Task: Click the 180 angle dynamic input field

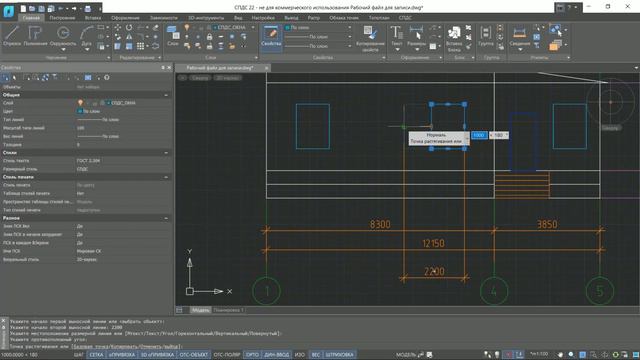Action: click(499, 135)
